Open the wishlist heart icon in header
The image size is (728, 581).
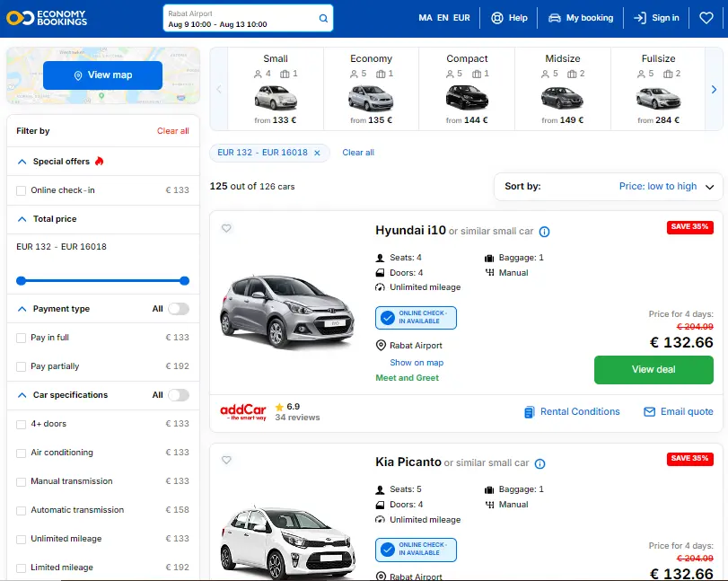tap(706, 18)
